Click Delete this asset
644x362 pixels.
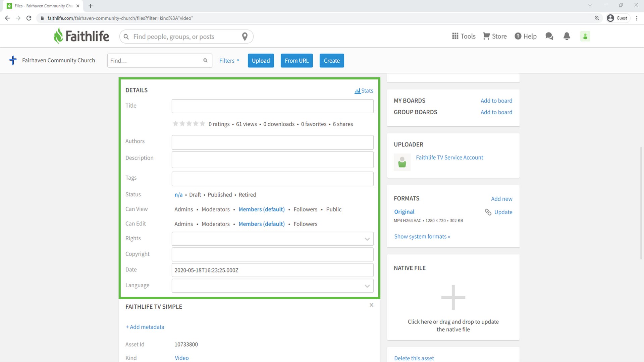[414, 358]
